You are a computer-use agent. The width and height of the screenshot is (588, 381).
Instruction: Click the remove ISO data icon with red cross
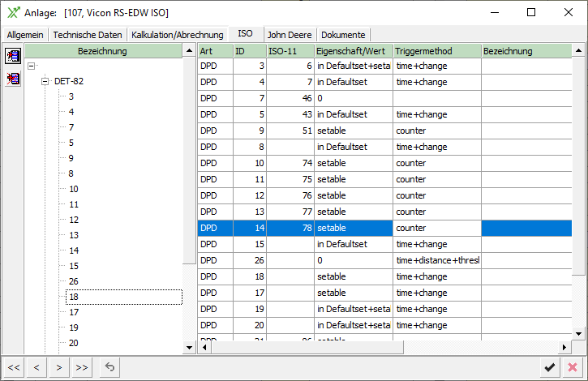pos(13,79)
